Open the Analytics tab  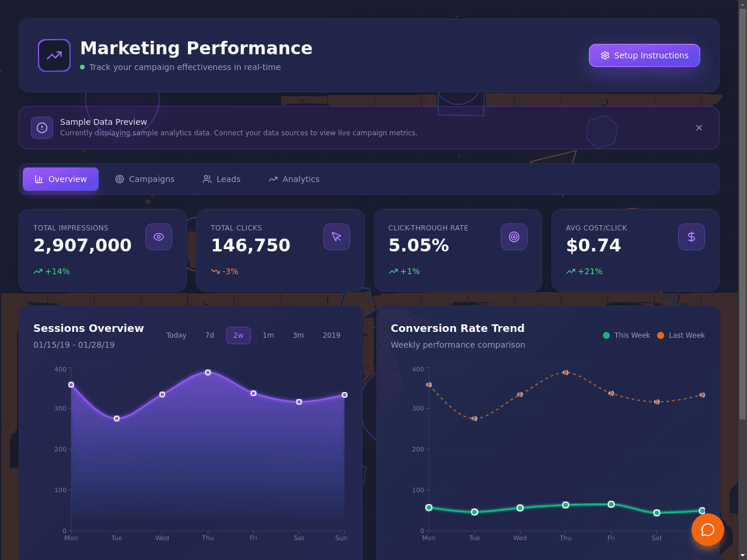coord(294,179)
